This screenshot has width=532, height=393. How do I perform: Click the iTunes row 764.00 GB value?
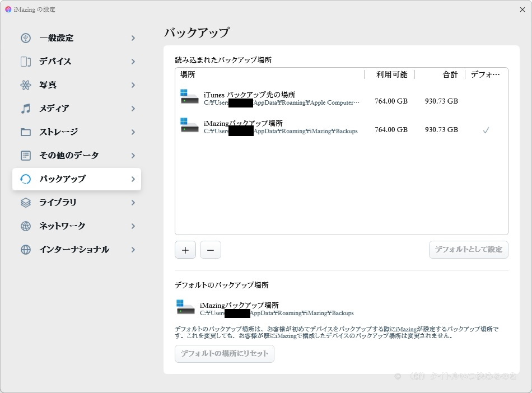tap(391, 101)
